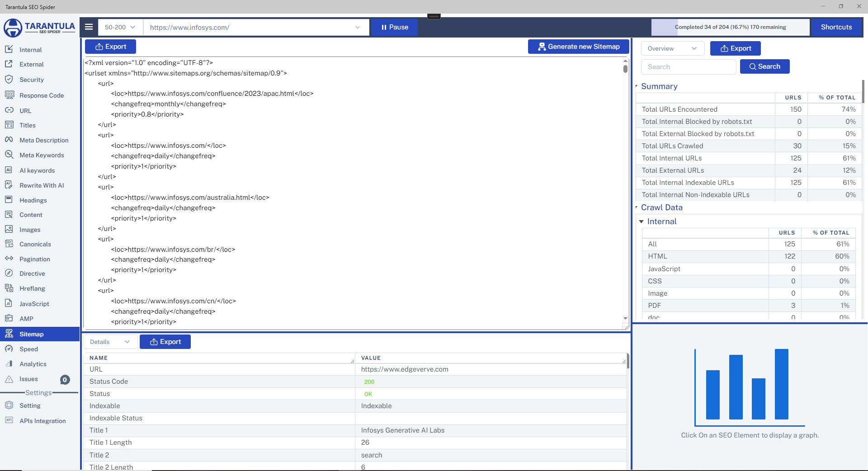Select the Pagination icon
The image size is (868, 471).
(x=9, y=259)
